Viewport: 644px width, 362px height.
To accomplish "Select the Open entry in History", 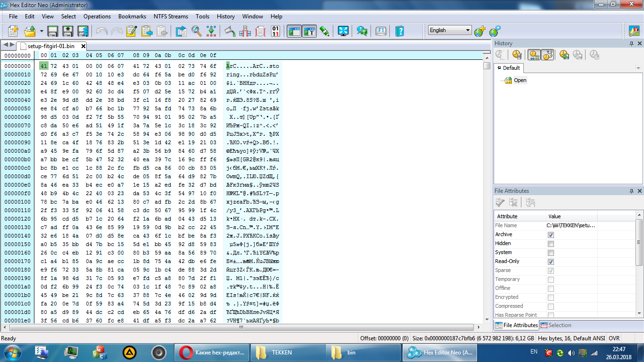I will click(x=520, y=80).
